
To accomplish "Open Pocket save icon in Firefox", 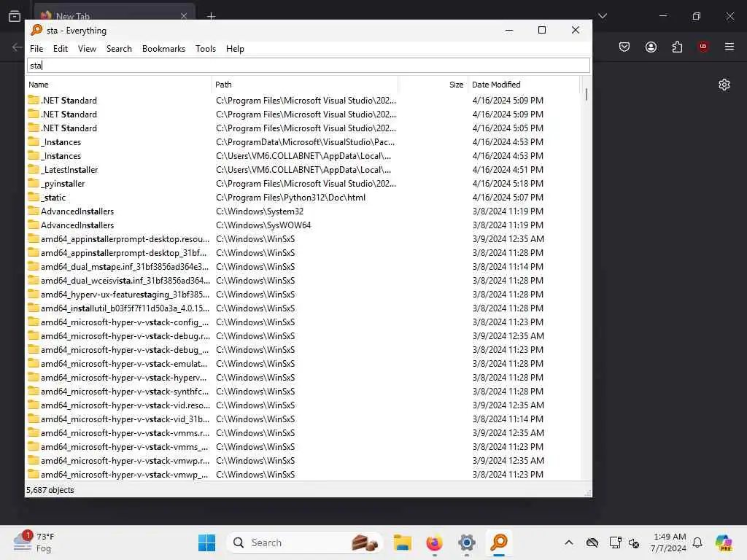I will 624,47.
